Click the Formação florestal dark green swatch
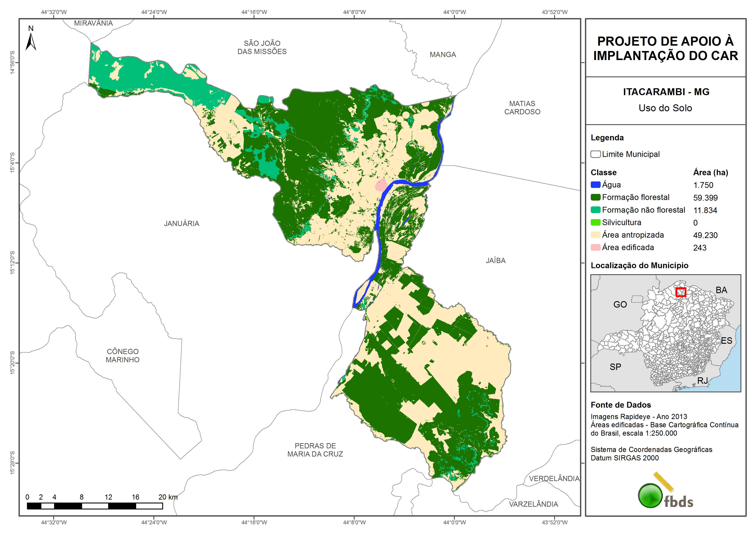 (x=595, y=197)
